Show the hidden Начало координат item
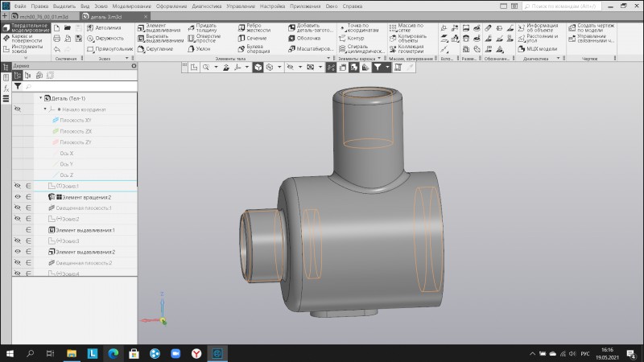 click(x=17, y=109)
